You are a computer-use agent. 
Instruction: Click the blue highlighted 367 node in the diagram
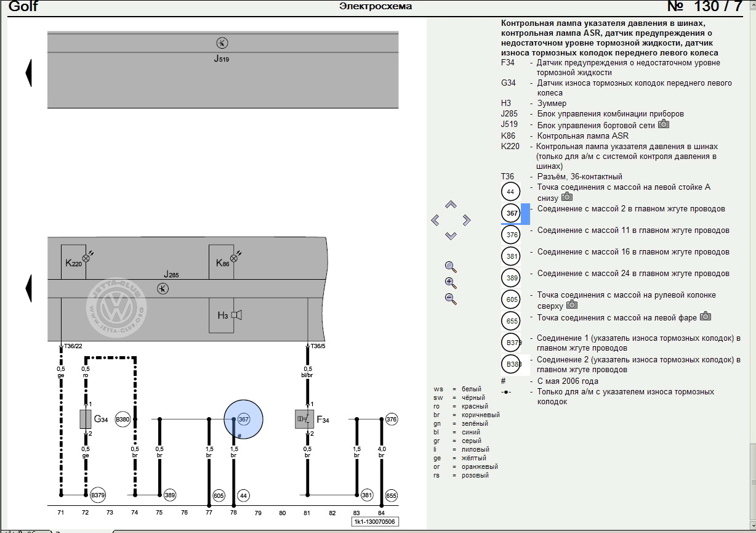pyautogui.click(x=243, y=419)
